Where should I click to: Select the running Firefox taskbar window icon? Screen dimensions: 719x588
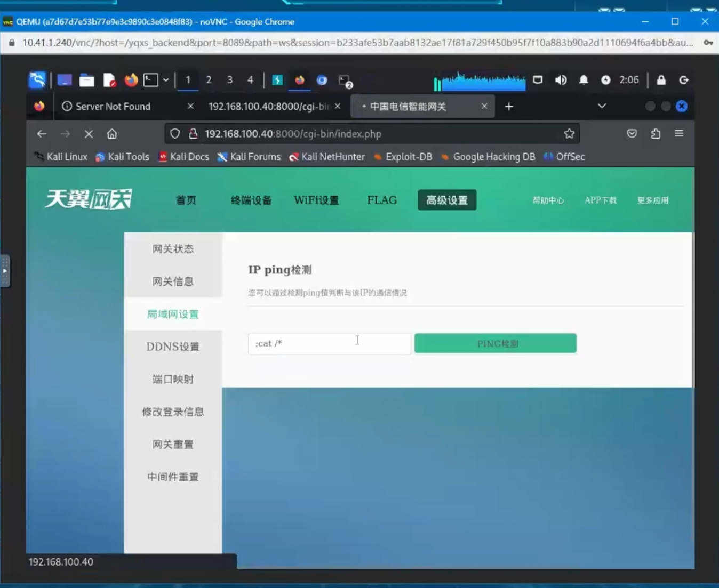[300, 80]
